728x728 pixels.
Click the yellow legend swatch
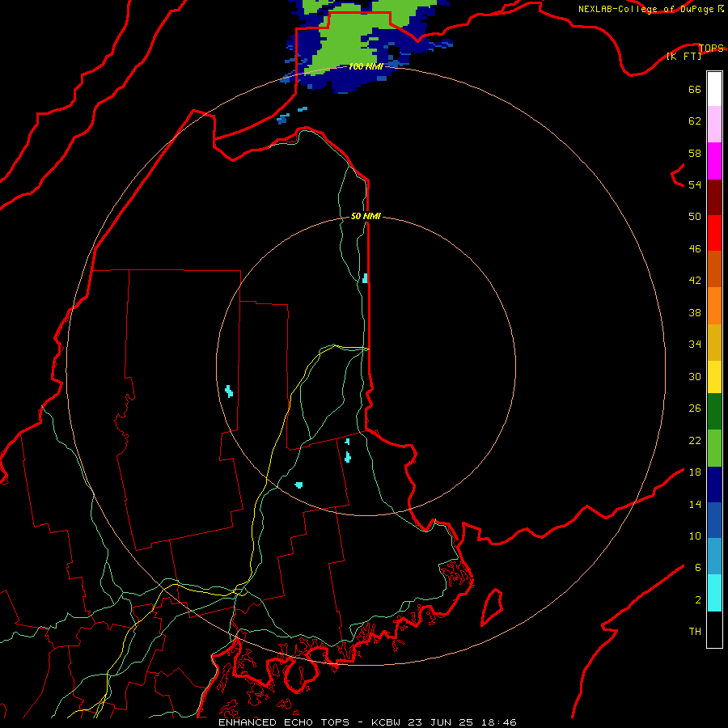coord(714,377)
